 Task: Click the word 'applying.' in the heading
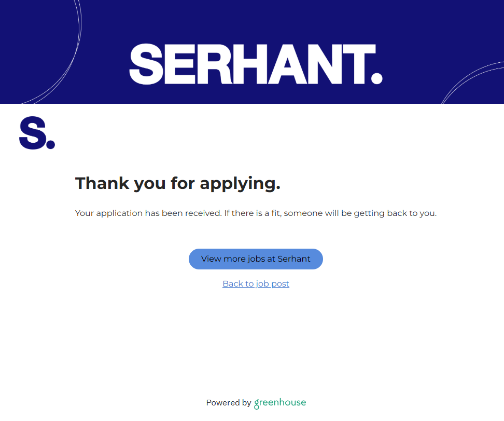(x=240, y=184)
